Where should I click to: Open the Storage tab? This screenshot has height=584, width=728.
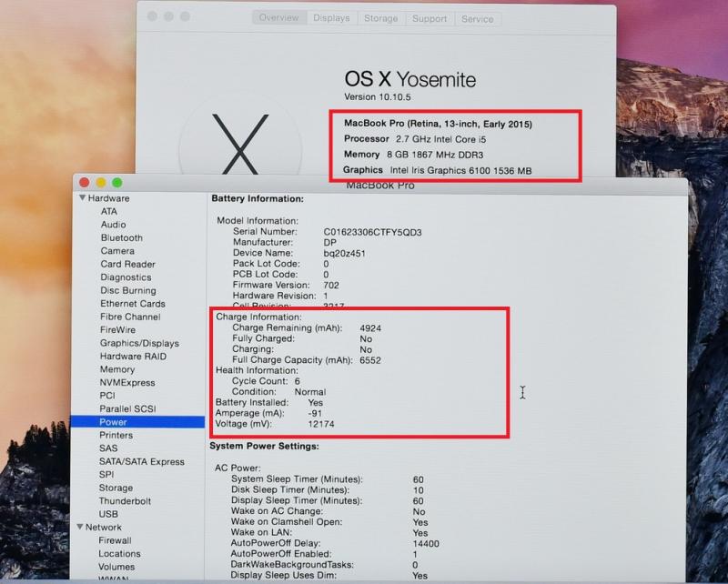pos(380,18)
